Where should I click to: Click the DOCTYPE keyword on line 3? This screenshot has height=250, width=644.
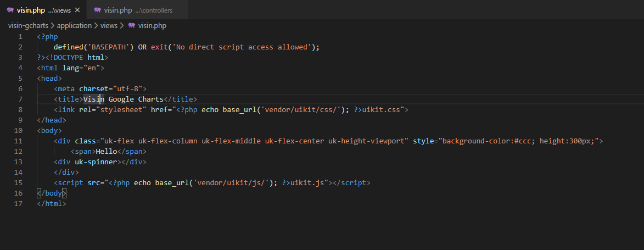(68, 58)
